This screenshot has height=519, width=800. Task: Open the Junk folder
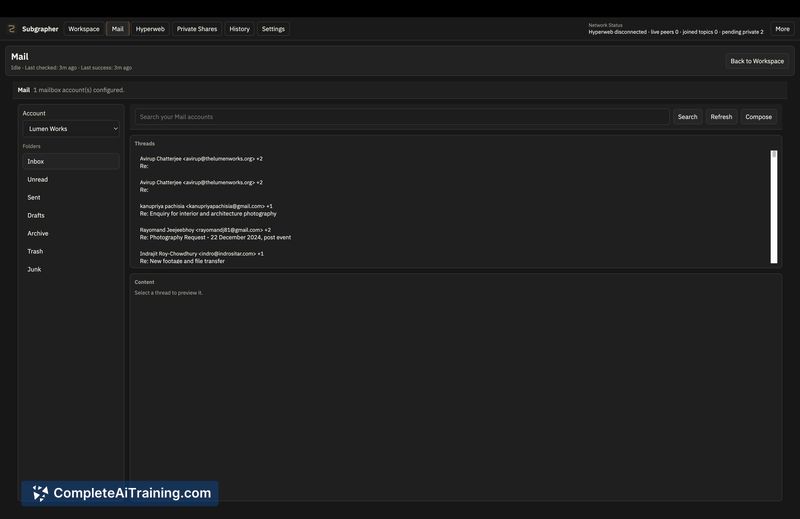coord(71,269)
